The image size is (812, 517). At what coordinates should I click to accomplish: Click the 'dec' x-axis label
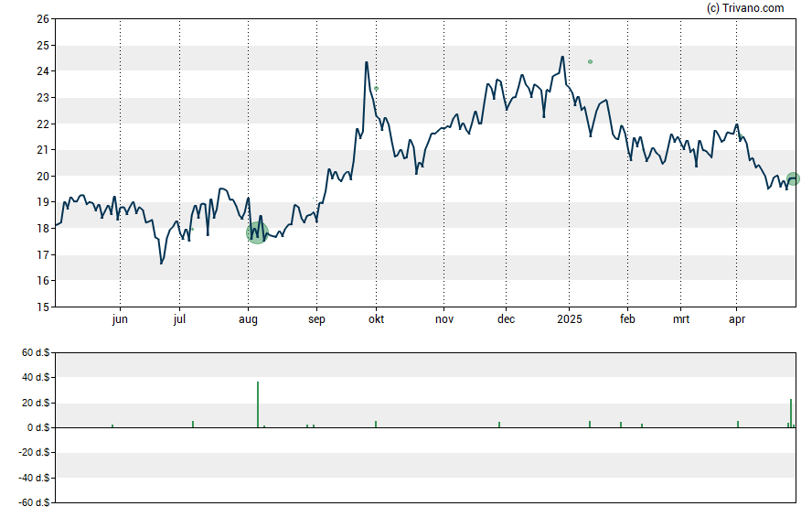[x=506, y=319]
